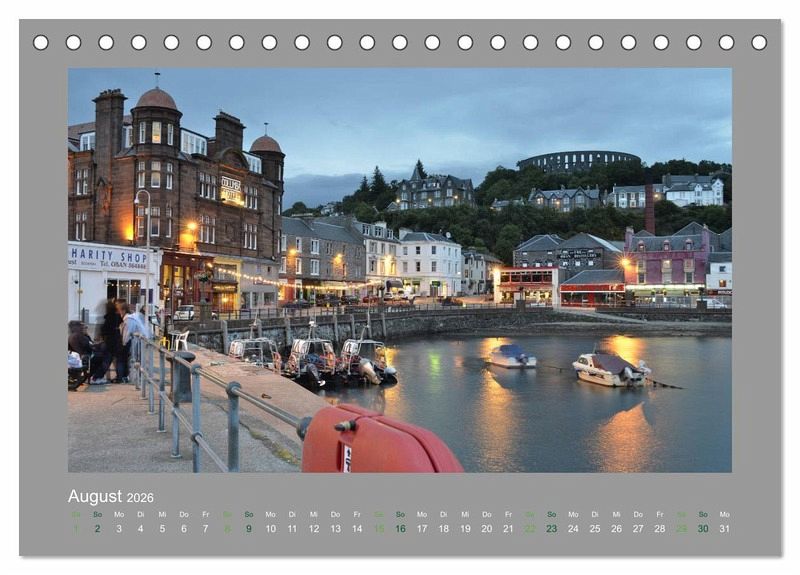This screenshot has width=800, height=575.
Task: Select date 6 in the calendar strip
Action: click(184, 529)
